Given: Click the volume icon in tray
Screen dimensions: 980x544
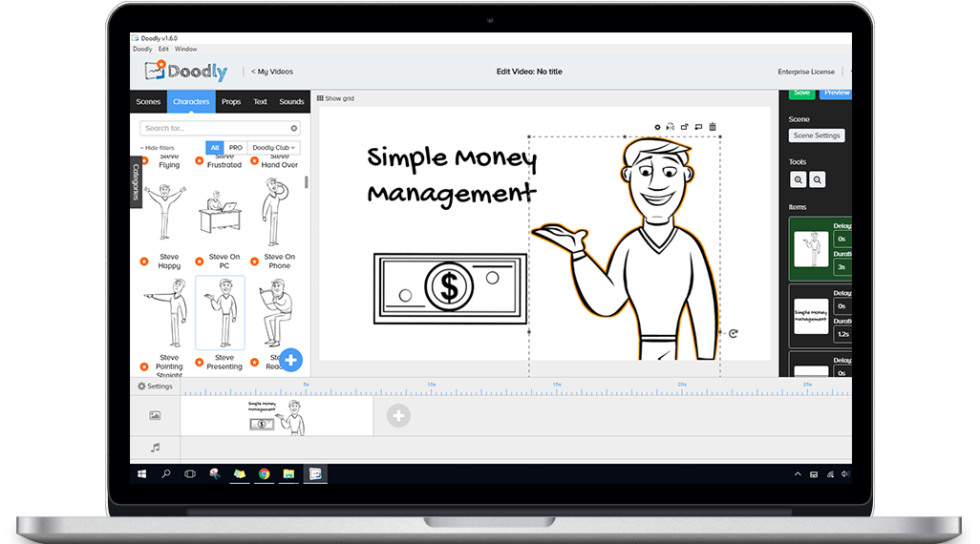Looking at the screenshot, I should pyautogui.click(x=845, y=474).
